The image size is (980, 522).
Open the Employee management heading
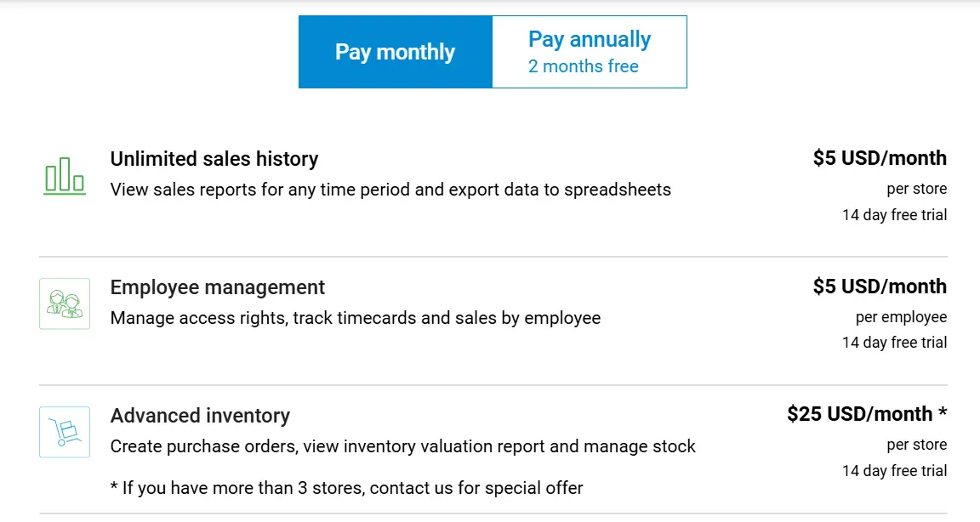tap(218, 287)
